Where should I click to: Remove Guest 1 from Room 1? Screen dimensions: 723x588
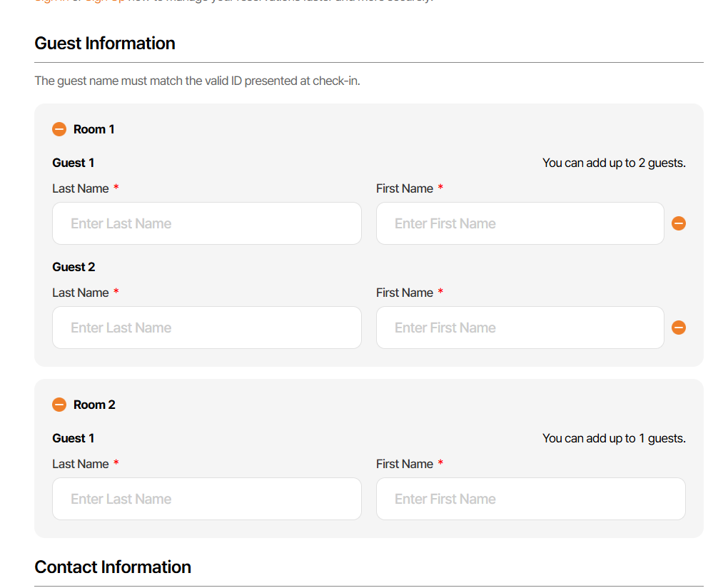click(679, 223)
